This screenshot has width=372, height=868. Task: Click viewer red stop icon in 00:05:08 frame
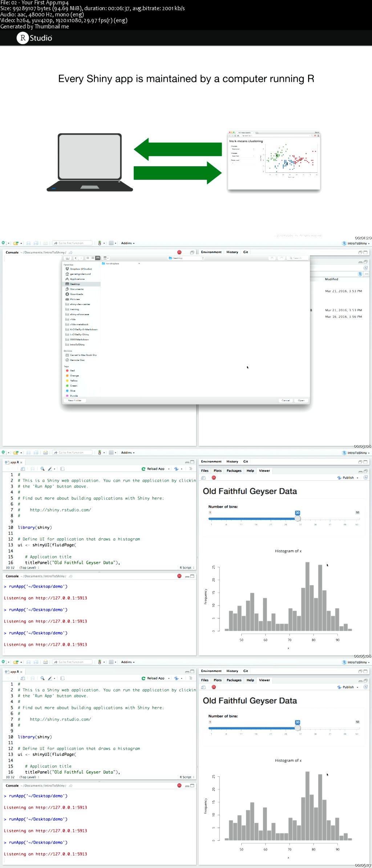click(x=214, y=478)
